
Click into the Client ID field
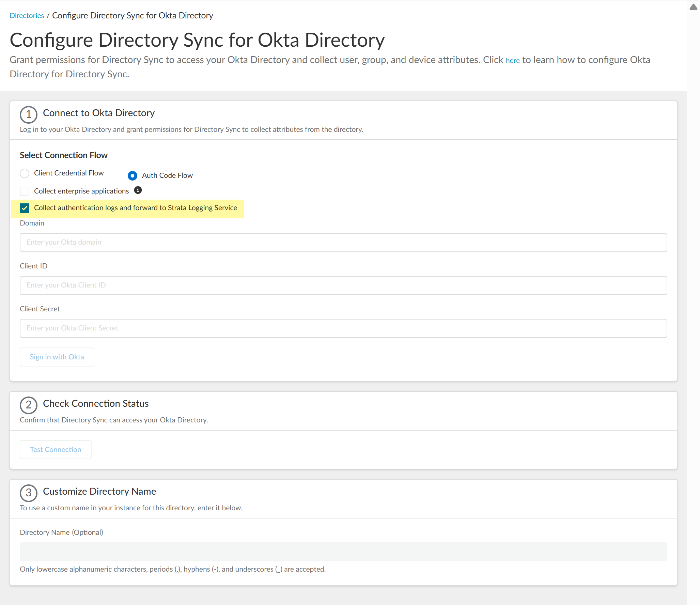(343, 285)
